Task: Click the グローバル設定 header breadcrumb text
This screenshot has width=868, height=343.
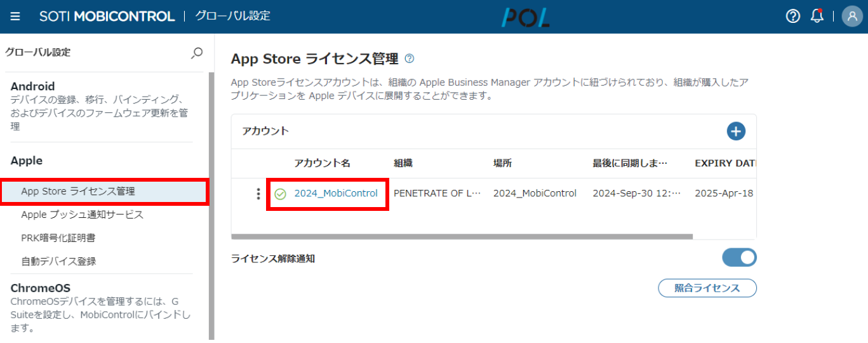Action: (232, 17)
